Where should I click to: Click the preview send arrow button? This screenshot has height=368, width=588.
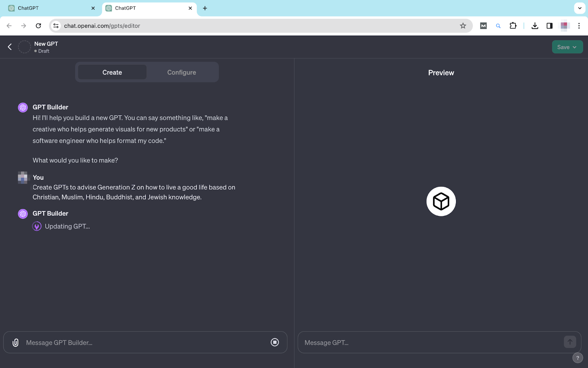click(570, 342)
